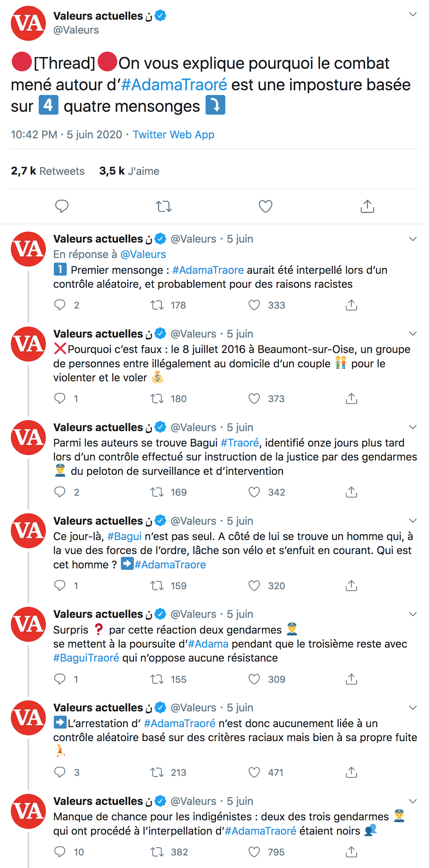Viewport: 429px width, 868px height.
Task: Like the tweet with 471 likes
Action: tap(254, 772)
